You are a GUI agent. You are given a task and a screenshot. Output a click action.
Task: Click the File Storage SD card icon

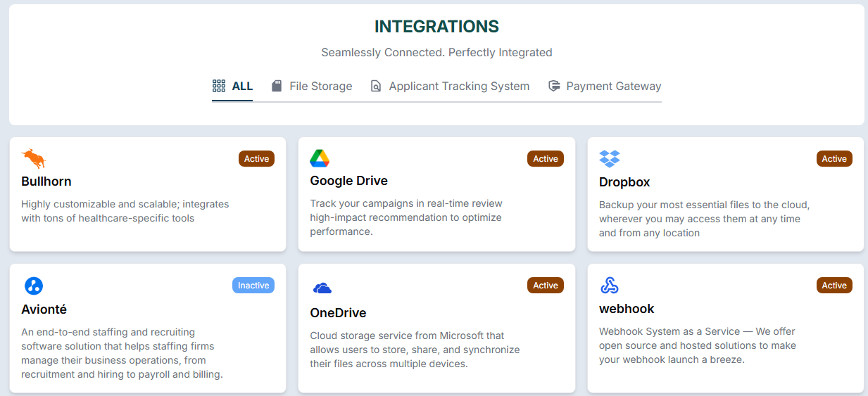pyautogui.click(x=277, y=86)
